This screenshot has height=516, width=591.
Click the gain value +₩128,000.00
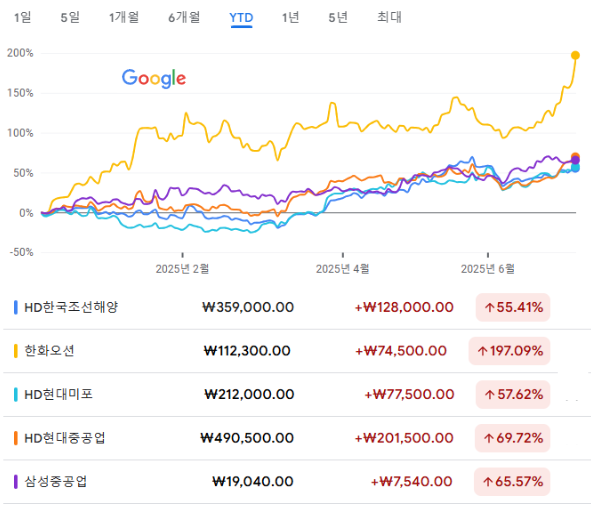(404, 308)
